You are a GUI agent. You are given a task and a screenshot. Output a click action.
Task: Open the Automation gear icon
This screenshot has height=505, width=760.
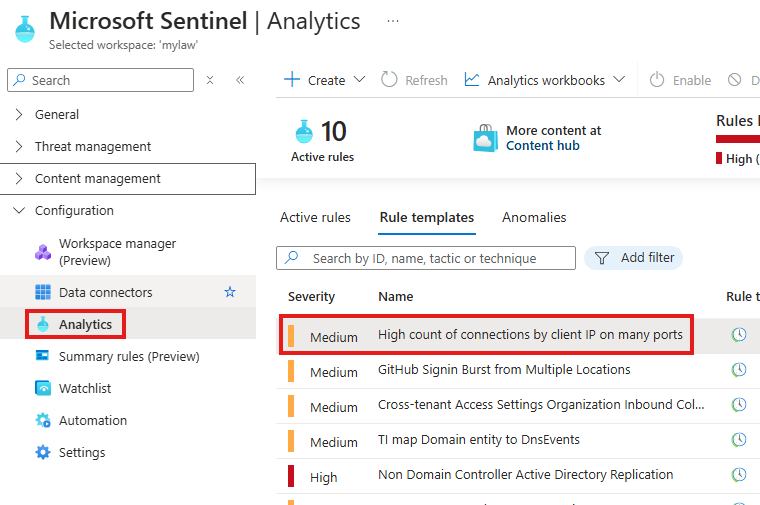coord(43,421)
